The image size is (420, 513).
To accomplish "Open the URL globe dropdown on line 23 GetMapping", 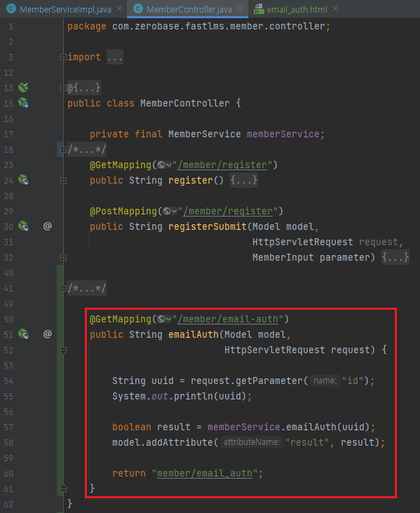I will 164,165.
